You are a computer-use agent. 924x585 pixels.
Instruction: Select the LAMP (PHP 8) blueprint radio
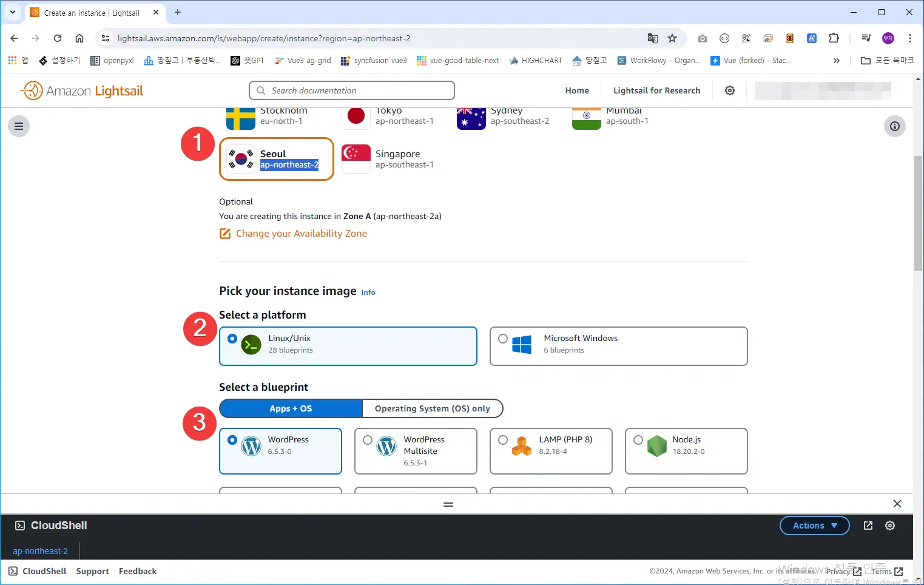click(x=503, y=440)
